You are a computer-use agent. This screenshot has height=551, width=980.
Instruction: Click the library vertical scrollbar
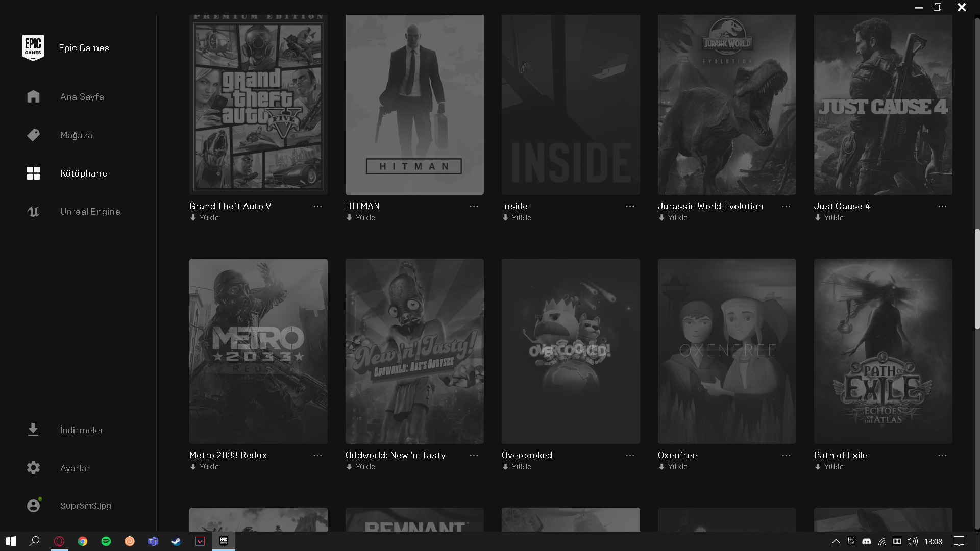point(977,278)
